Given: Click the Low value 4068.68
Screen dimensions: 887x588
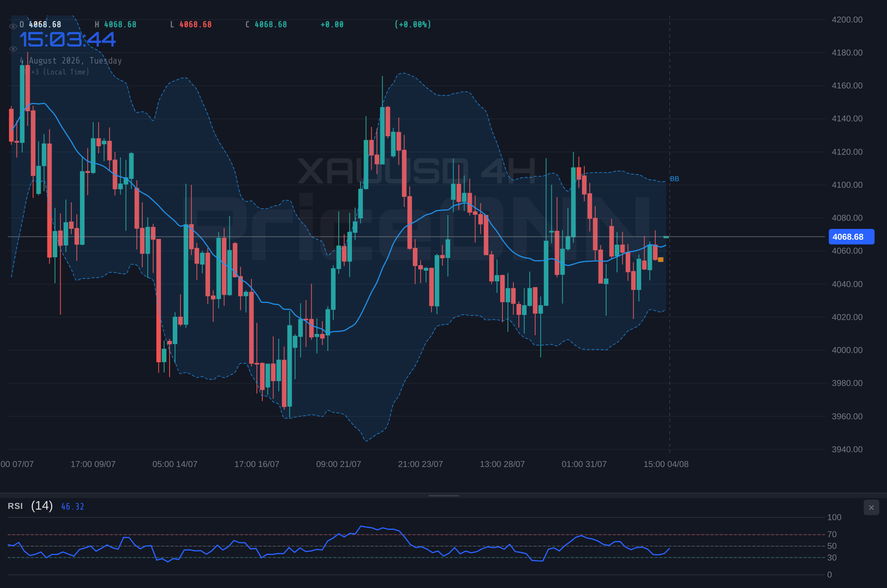Looking at the screenshot, I should pyautogui.click(x=196, y=24).
